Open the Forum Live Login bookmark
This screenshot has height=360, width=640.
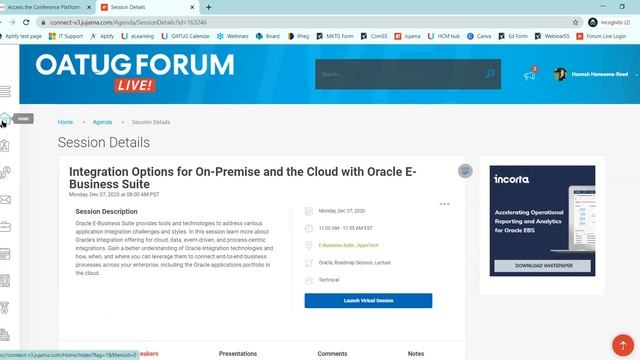pos(601,36)
